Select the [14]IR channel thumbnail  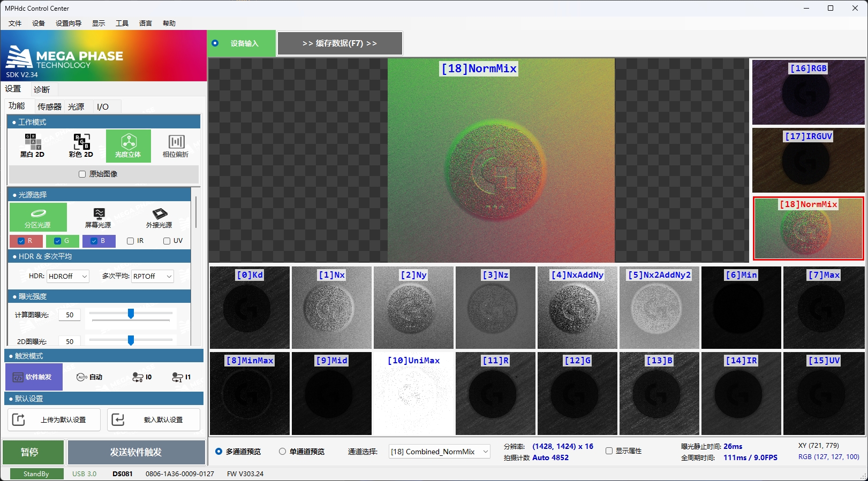pyautogui.click(x=741, y=393)
